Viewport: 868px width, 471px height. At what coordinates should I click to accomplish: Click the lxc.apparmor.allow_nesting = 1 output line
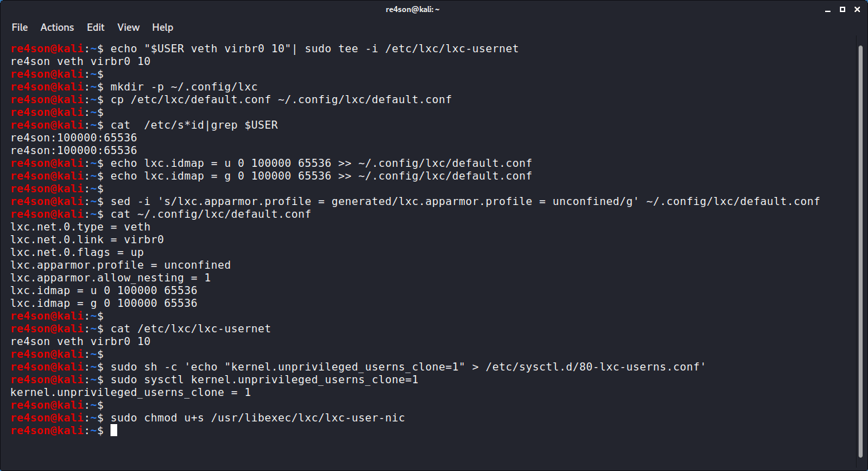111,278
